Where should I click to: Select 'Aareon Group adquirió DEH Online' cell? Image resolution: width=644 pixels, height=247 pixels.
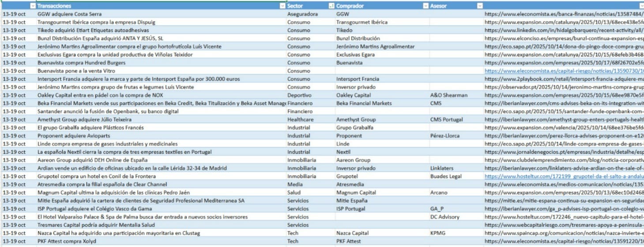click(x=161, y=160)
